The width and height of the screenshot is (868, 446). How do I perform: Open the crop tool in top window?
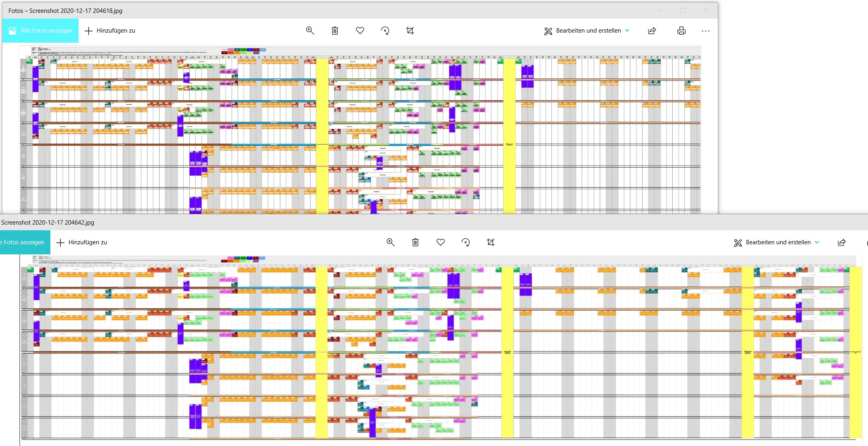tap(410, 31)
